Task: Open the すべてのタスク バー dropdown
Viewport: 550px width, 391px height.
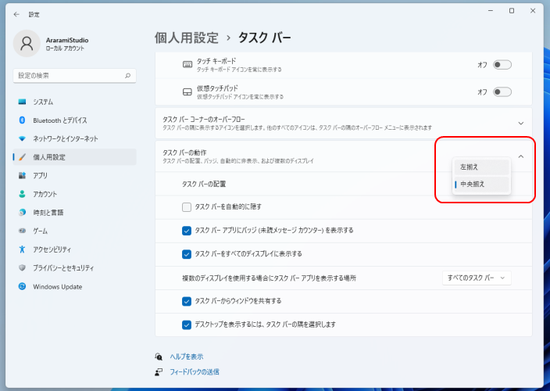Action: click(x=476, y=278)
